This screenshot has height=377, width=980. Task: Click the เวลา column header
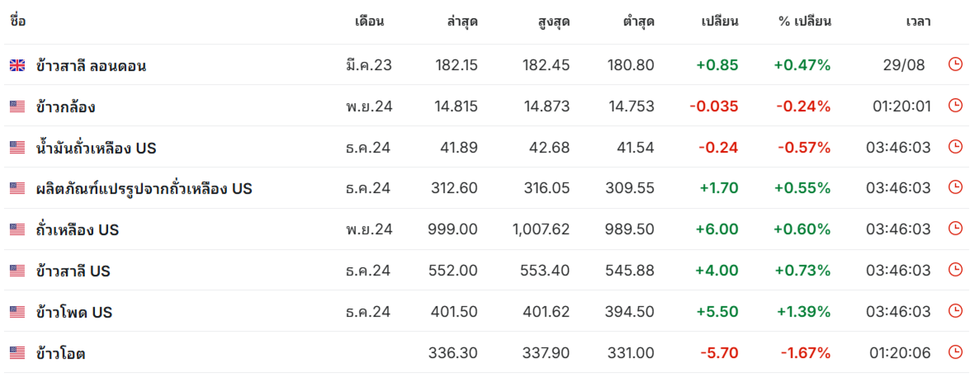click(918, 21)
